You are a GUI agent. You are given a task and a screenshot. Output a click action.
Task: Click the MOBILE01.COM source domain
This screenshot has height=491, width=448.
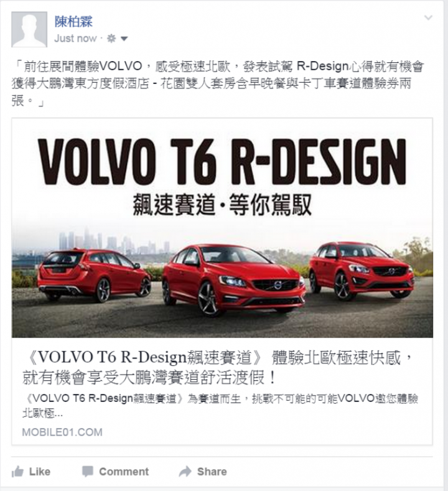[x=62, y=432]
